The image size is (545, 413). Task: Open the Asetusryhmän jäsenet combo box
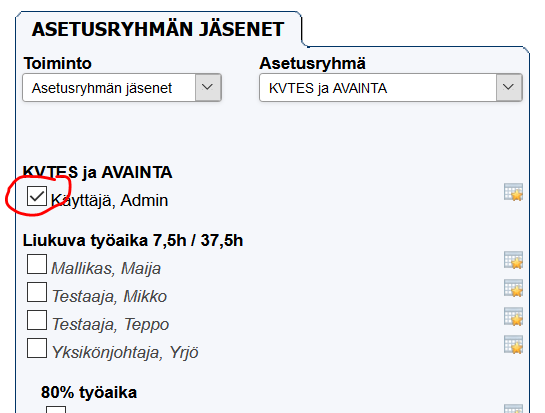(122, 87)
